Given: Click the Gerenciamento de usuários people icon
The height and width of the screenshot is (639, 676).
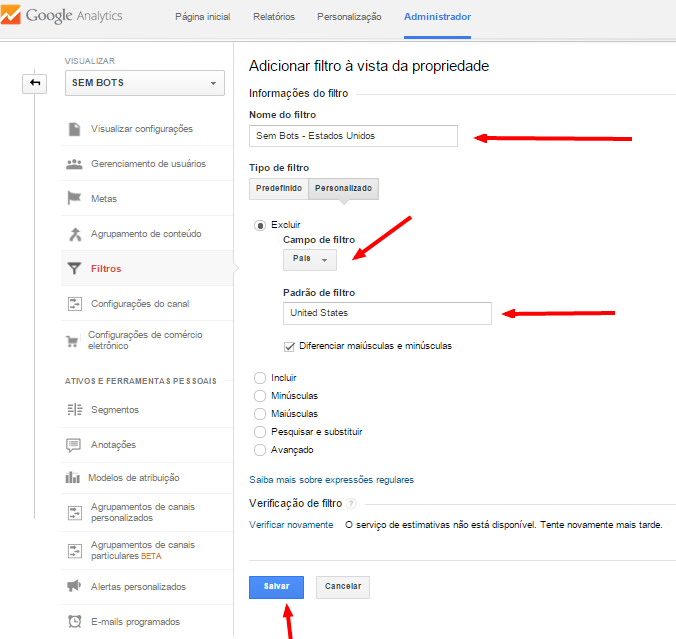Looking at the screenshot, I should click(74, 164).
